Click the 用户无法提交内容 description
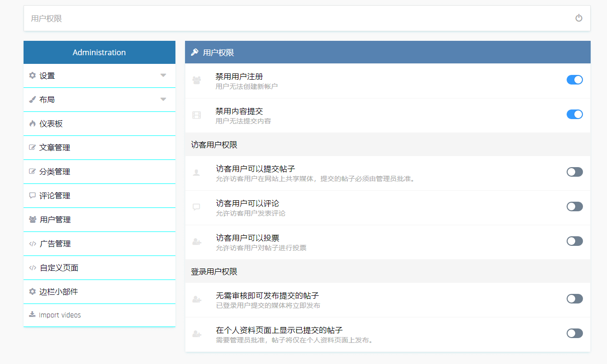Viewport: 607px width, 364px height. [x=243, y=121]
